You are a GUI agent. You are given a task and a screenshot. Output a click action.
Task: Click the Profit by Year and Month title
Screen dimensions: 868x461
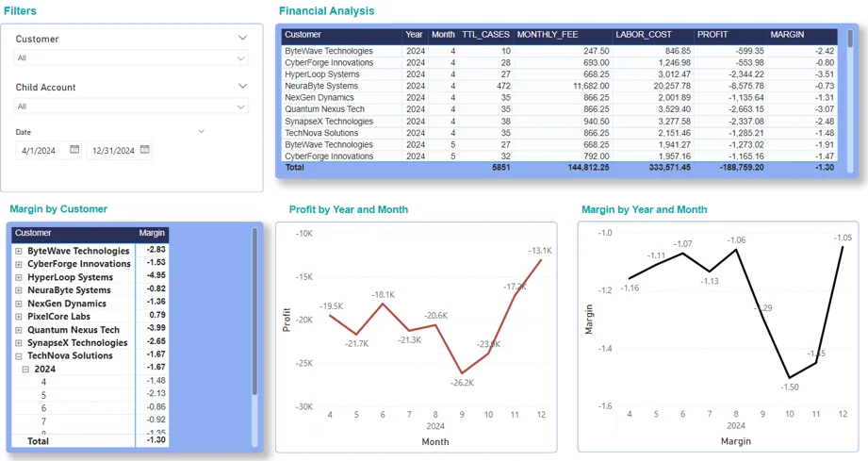(348, 209)
